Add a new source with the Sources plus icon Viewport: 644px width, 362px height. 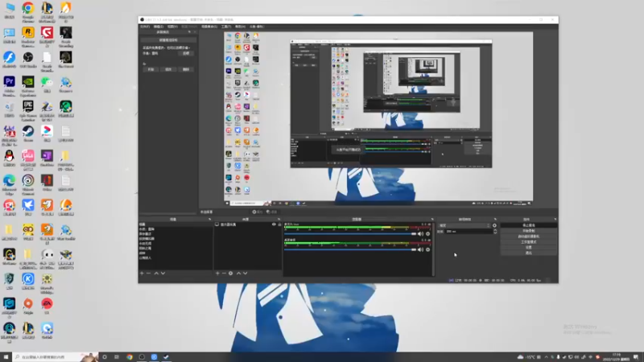coord(217,274)
